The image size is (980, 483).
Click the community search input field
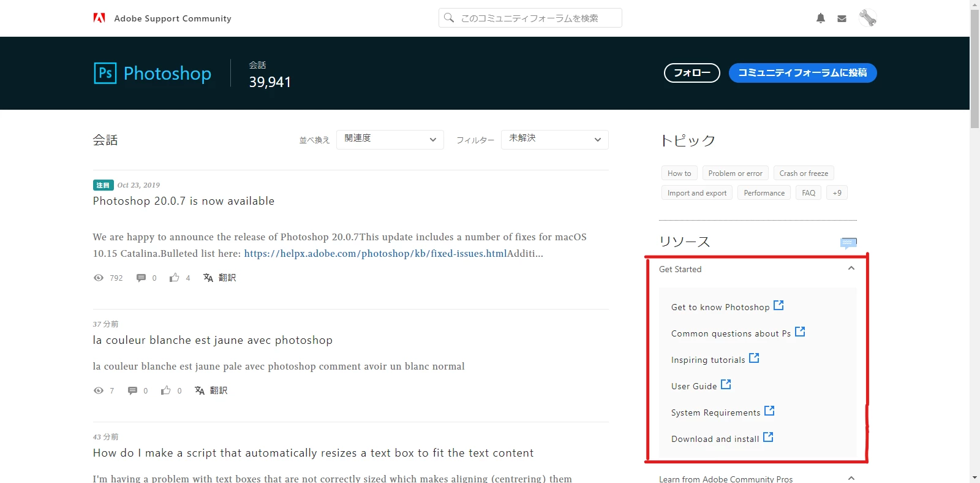(x=530, y=18)
